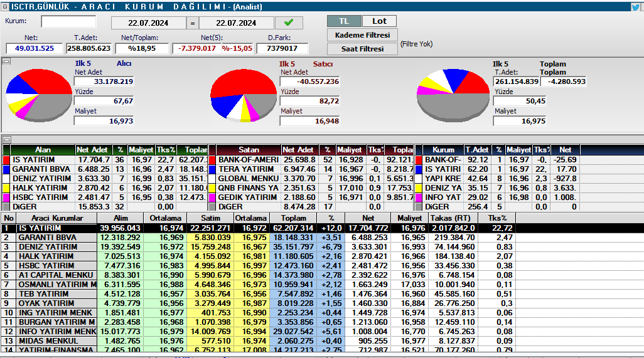Click red swatch beside IS YATIRIM in Alan
The image size is (644, 358).
6,160
